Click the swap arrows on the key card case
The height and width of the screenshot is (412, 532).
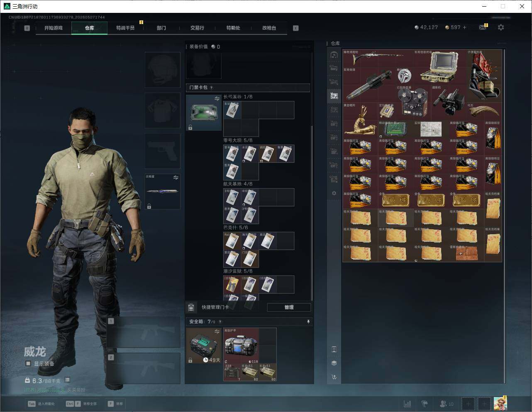[x=217, y=98]
